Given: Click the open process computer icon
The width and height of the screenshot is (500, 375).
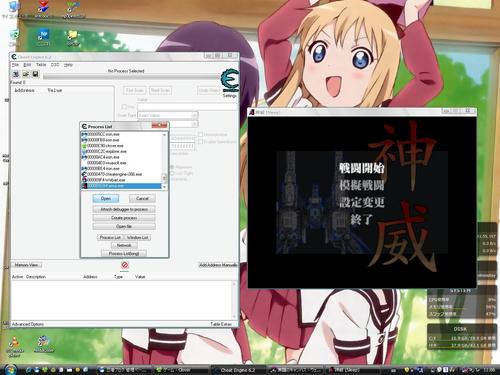Looking at the screenshot, I should tap(16, 74).
